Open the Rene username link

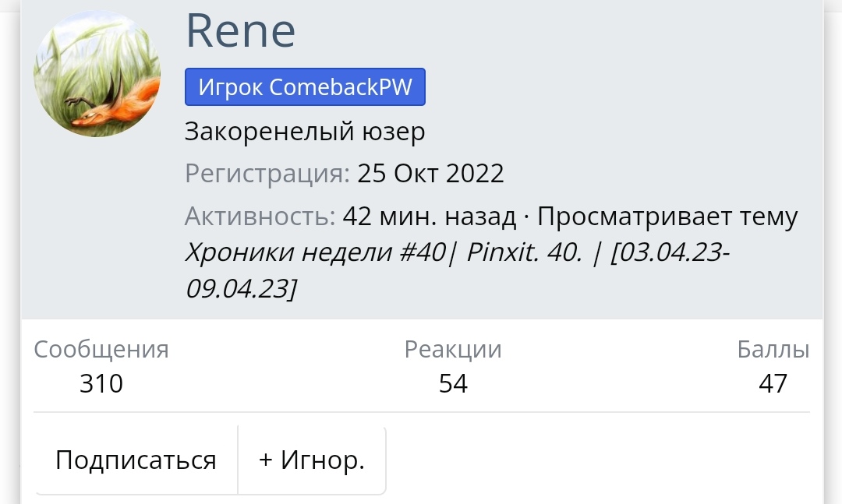(240, 30)
